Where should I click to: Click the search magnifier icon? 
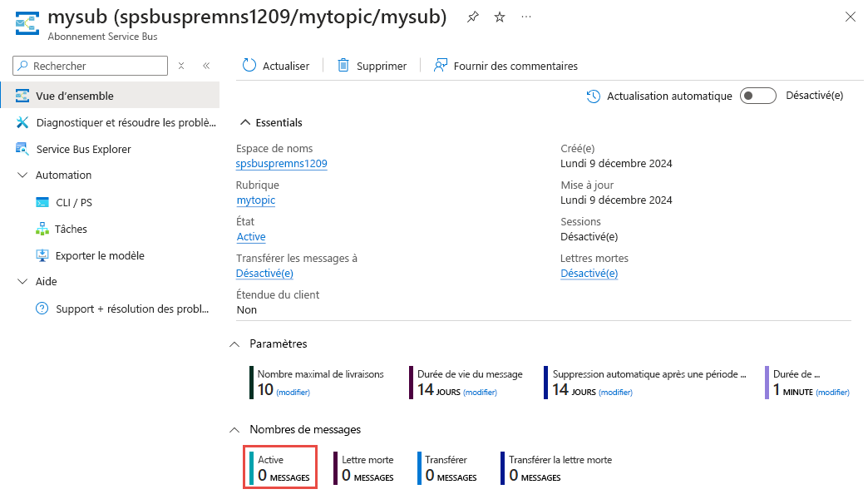[22, 66]
